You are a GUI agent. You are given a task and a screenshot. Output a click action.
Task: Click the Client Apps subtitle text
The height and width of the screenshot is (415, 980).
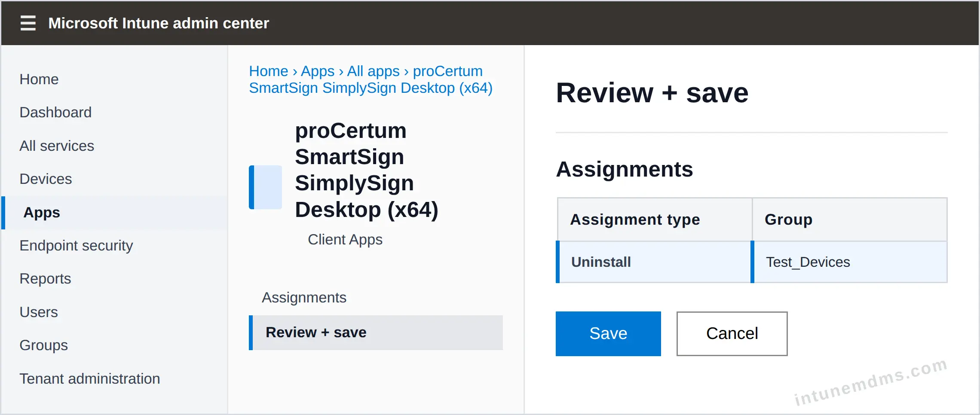click(x=345, y=239)
